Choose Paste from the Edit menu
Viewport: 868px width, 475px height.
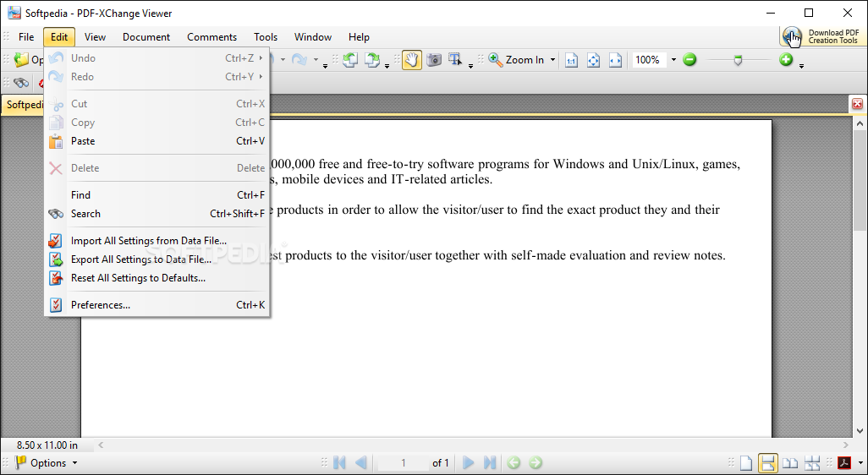tap(157, 141)
